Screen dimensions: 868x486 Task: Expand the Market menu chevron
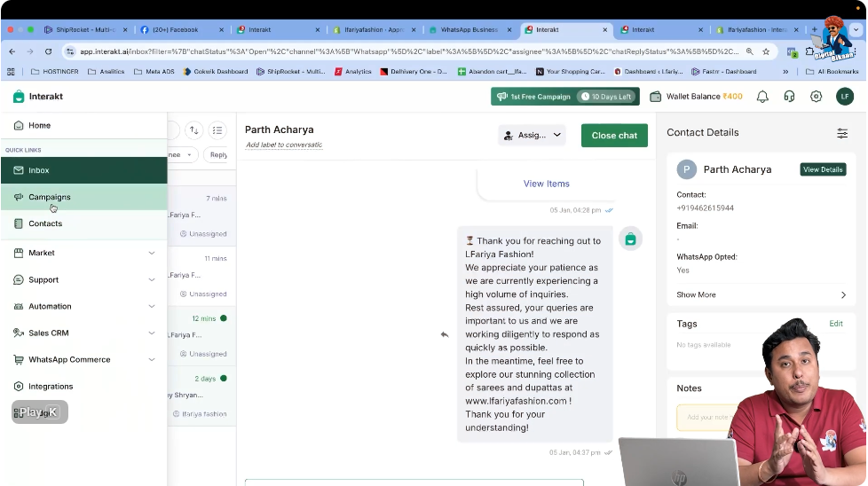(x=152, y=253)
